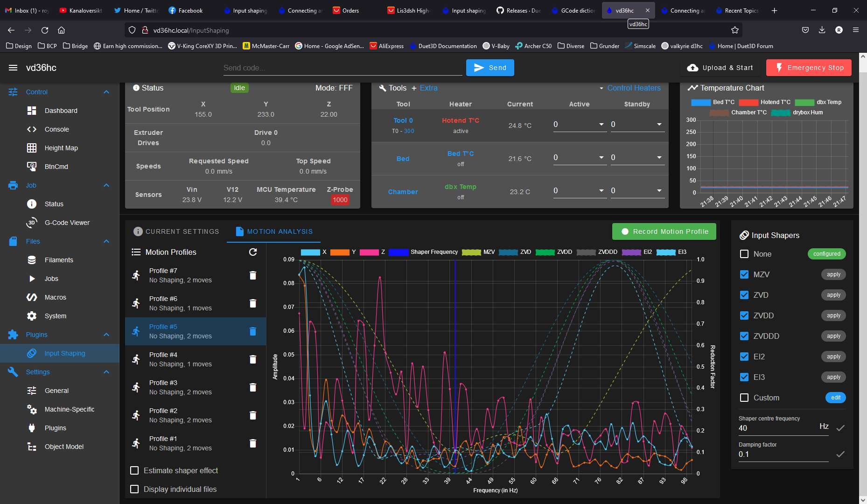Collapse the Plugins sidebar section

pyautogui.click(x=106, y=335)
